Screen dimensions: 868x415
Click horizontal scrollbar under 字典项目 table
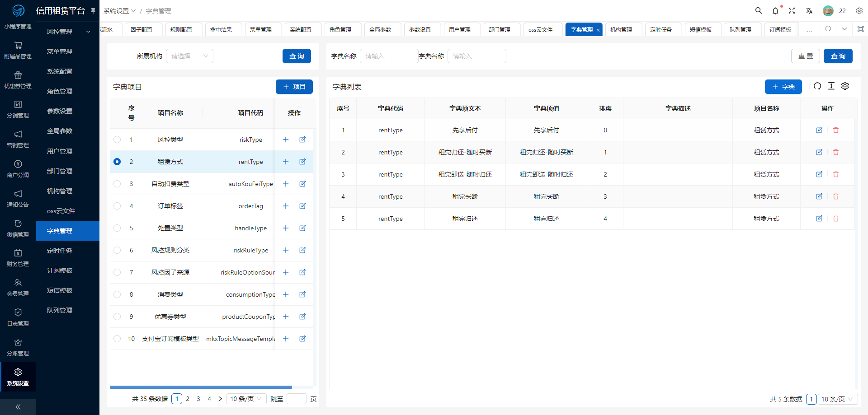tap(201, 387)
